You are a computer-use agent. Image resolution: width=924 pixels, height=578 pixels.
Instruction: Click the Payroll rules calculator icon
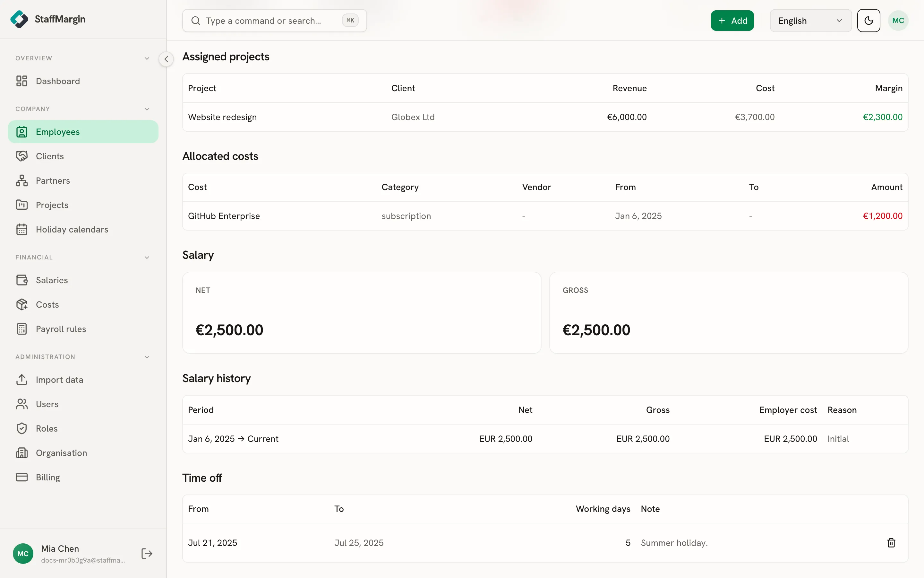tap(22, 329)
